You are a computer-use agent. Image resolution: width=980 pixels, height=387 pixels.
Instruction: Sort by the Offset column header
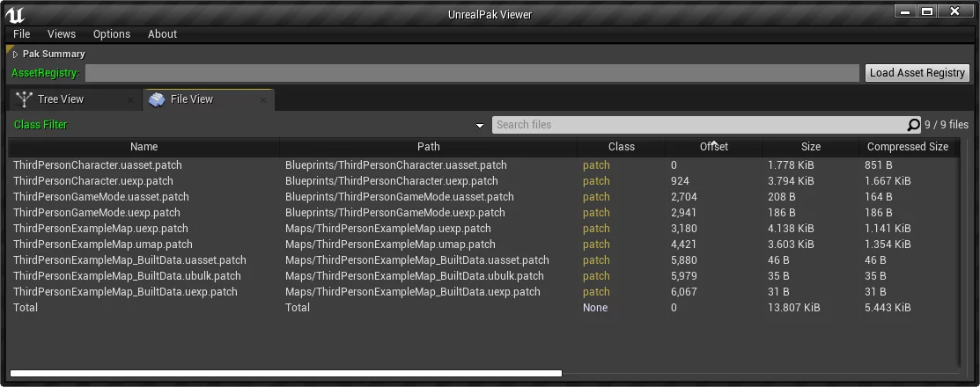point(713,147)
